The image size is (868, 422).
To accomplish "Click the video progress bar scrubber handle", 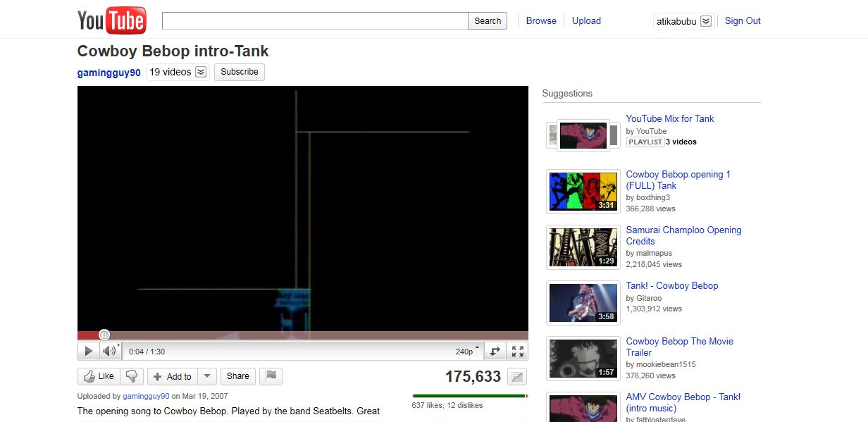I will click(104, 335).
